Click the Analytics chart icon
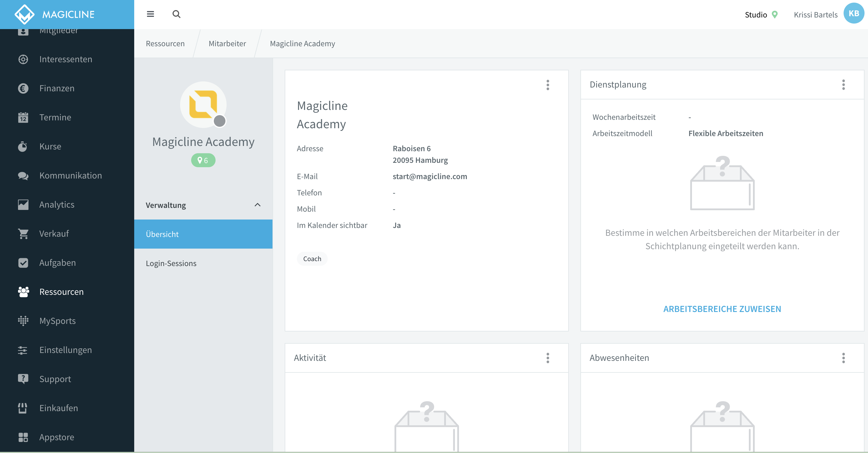This screenshot has width=868, height=453. click(23, 205)
